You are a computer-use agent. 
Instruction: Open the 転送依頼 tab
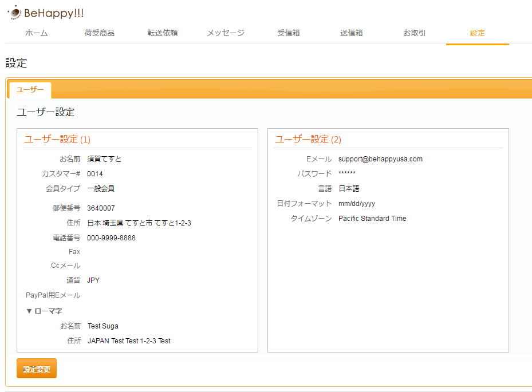pos(162,33)
